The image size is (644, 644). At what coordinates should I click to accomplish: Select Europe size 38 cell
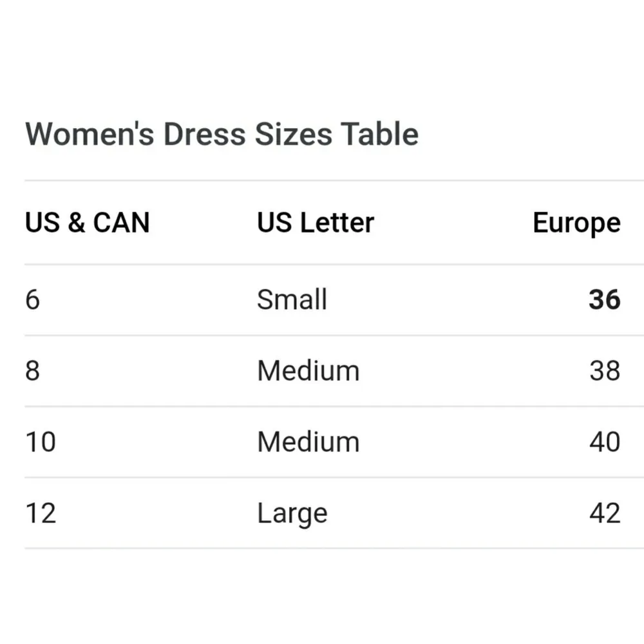click(604, 371)
